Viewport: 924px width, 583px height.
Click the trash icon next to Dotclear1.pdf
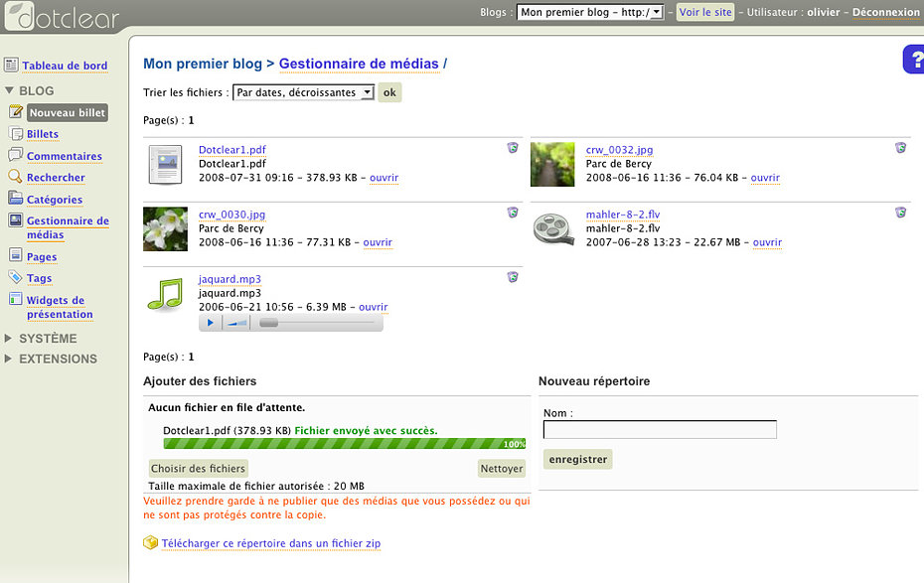[513, 148]
